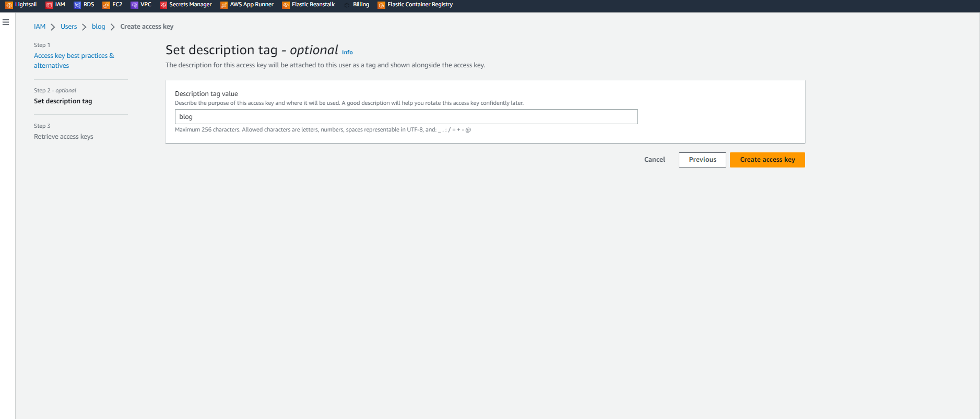Open the Secrets Manager icon shortcut
The width and height of the screenshot is (980, 419).
pyautogui.click(x=163, y=5)
